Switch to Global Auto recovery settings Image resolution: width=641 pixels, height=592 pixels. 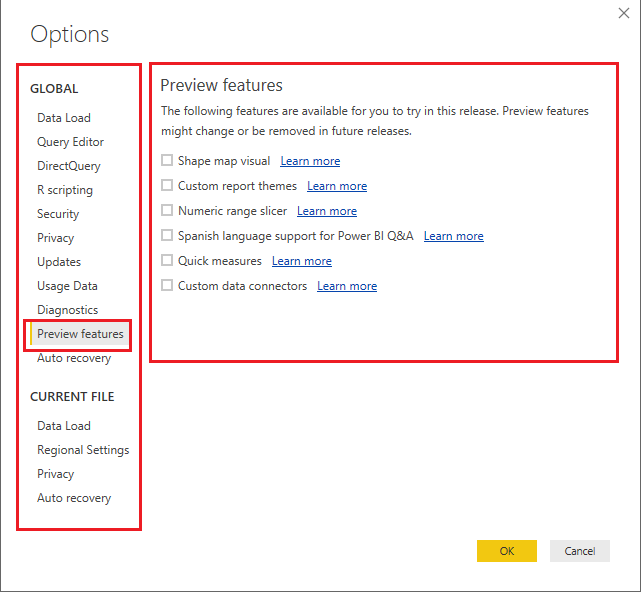pyautogui.click(x=74, y=358)
